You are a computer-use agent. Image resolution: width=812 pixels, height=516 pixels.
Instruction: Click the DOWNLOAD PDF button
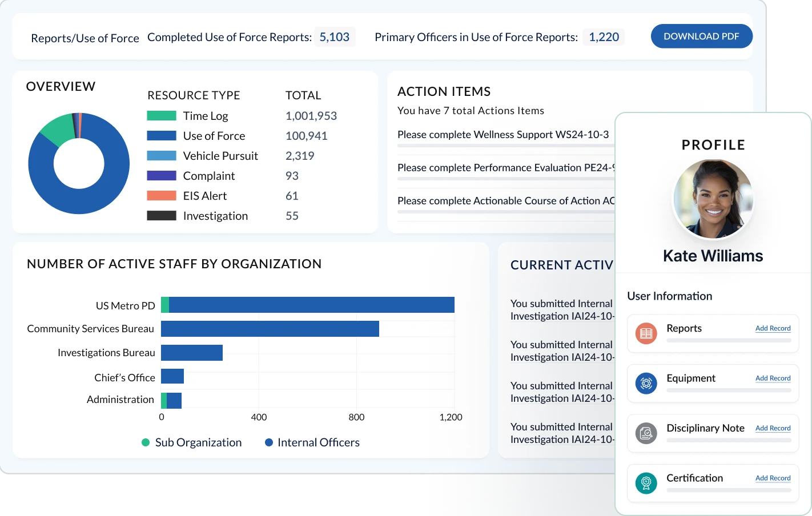tap(701, 36)
